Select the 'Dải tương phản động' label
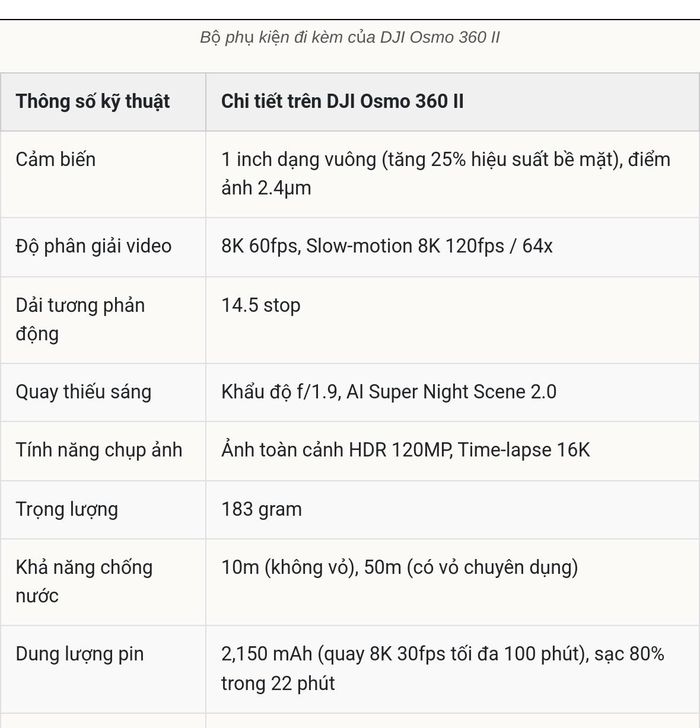This screenshot has height=728, width=700. pos(80,319)
